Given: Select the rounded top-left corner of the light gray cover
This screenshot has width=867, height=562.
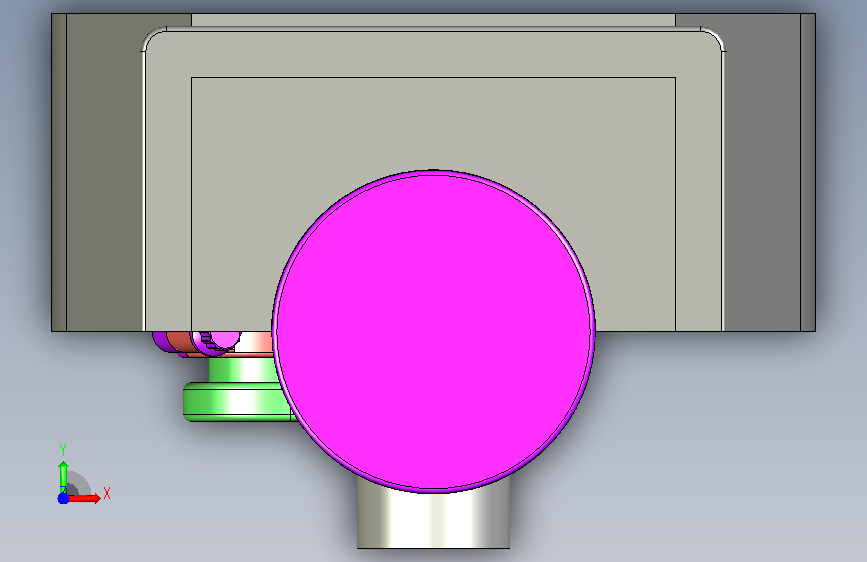Looking at the screenshot, I should [153, 39].
